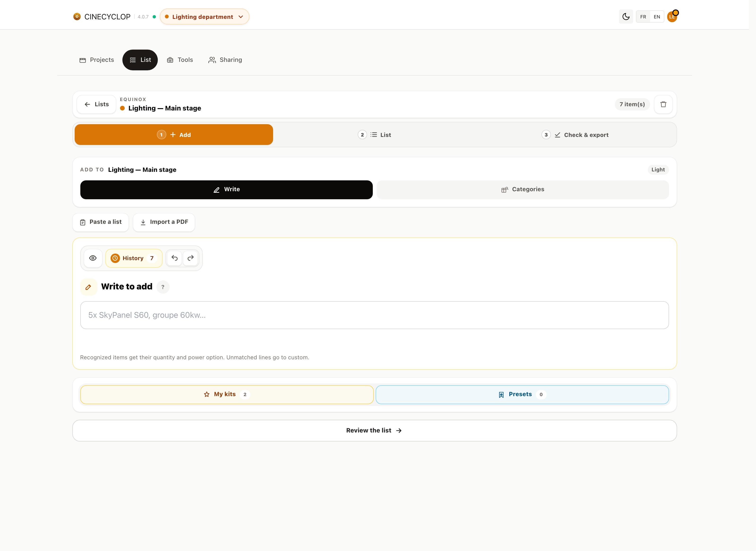Click the pencil icon beside Write to add
Viewport: 756px width, 551px height.
(x=88, y=287)
